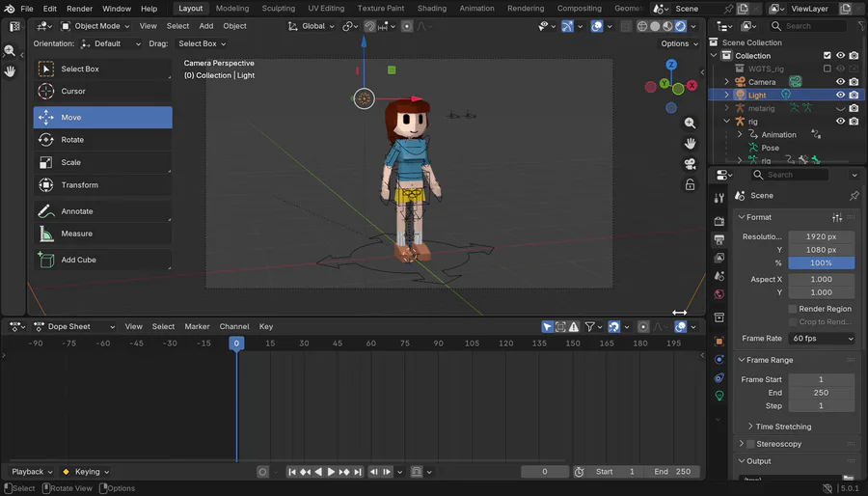Screen dimensions: 868x496
Task: Open the Object Mode dropdown
Action: click(x=96, y=26)
